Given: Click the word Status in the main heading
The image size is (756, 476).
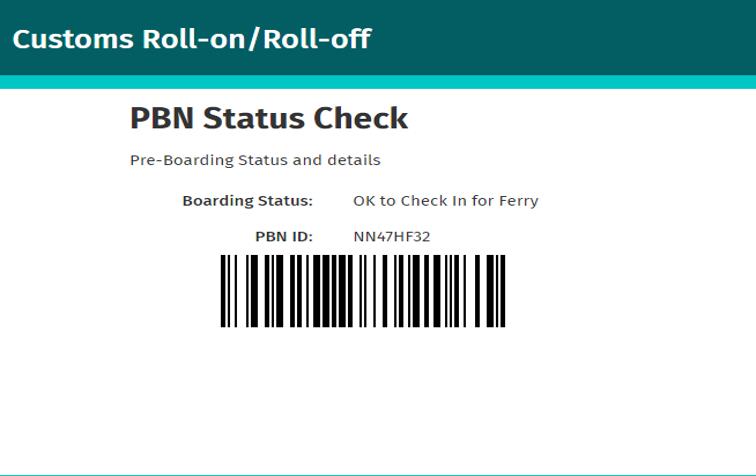Looking at the screenshot, I should coord(254,118).
